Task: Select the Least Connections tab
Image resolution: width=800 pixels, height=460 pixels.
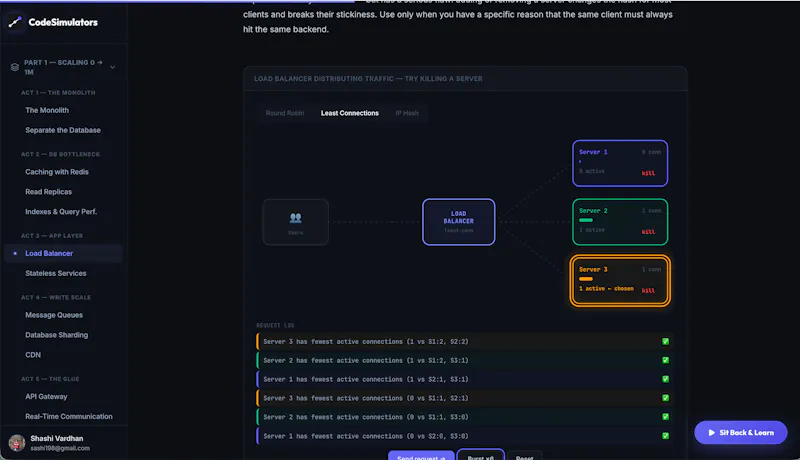Action: pyautogui.click(x=349, y=113)
